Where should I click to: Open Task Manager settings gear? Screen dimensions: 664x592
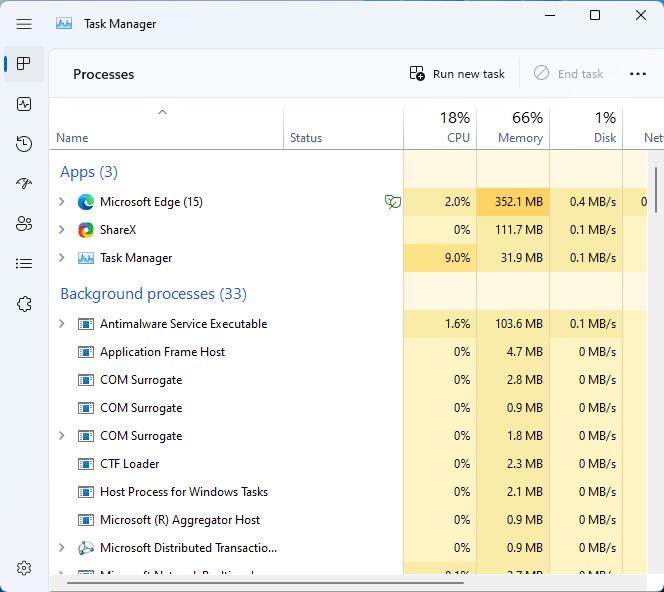click(x=24, y=568)
